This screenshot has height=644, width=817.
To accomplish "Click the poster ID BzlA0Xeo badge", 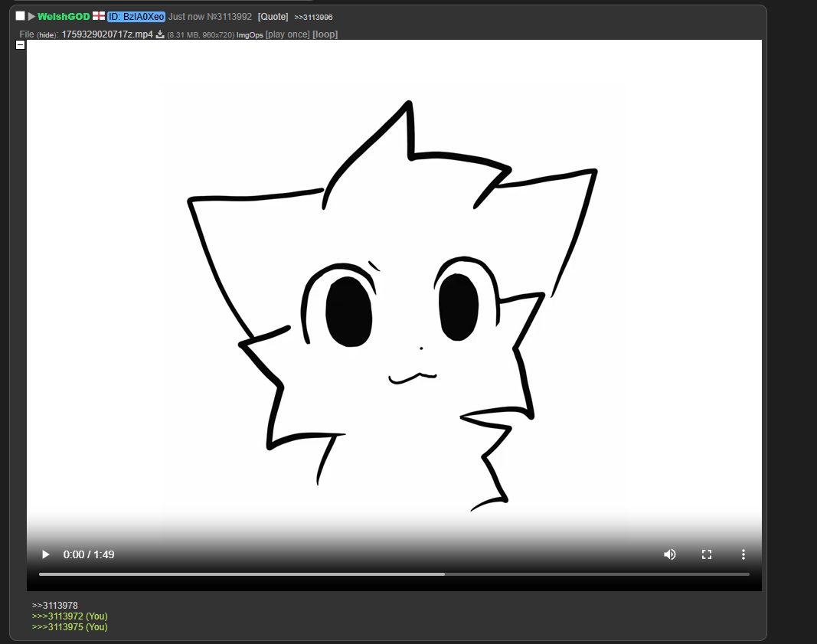I will point(136,17).
